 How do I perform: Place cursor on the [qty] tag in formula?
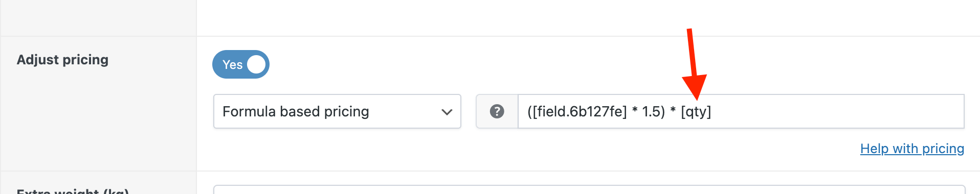[x=696, y=112]
